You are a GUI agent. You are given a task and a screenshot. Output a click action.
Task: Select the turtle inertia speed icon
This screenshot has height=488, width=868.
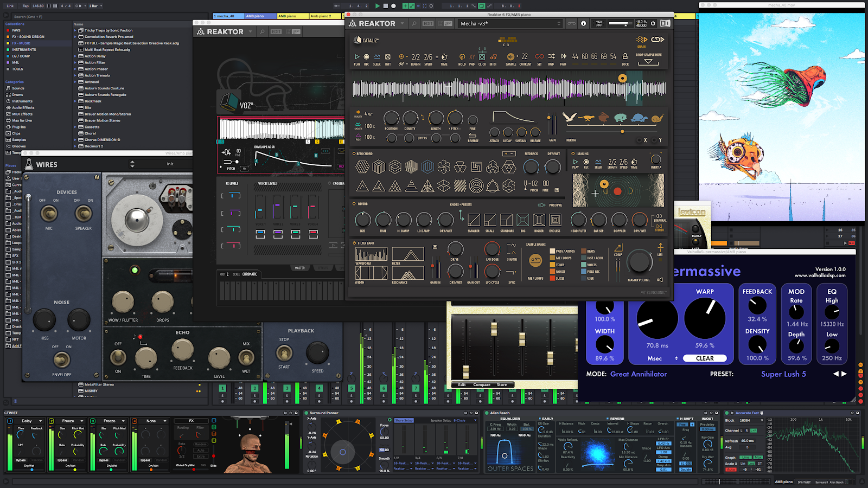639,117
